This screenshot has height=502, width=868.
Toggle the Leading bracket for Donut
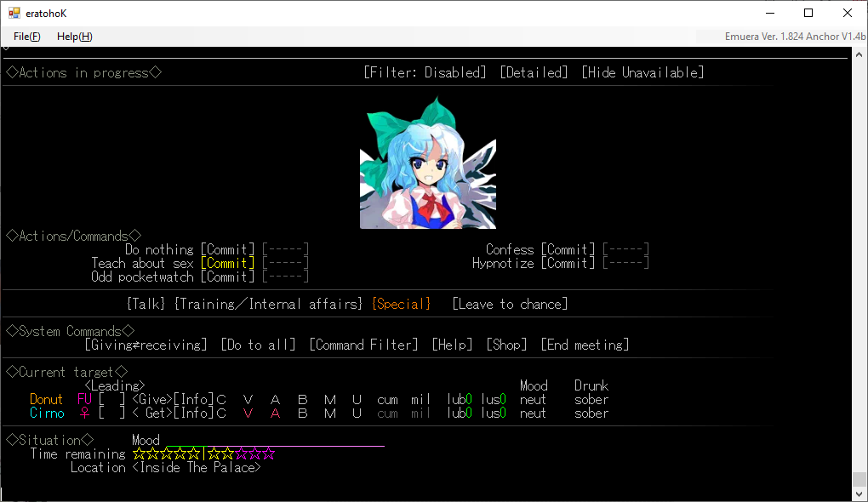pos(111,400)
